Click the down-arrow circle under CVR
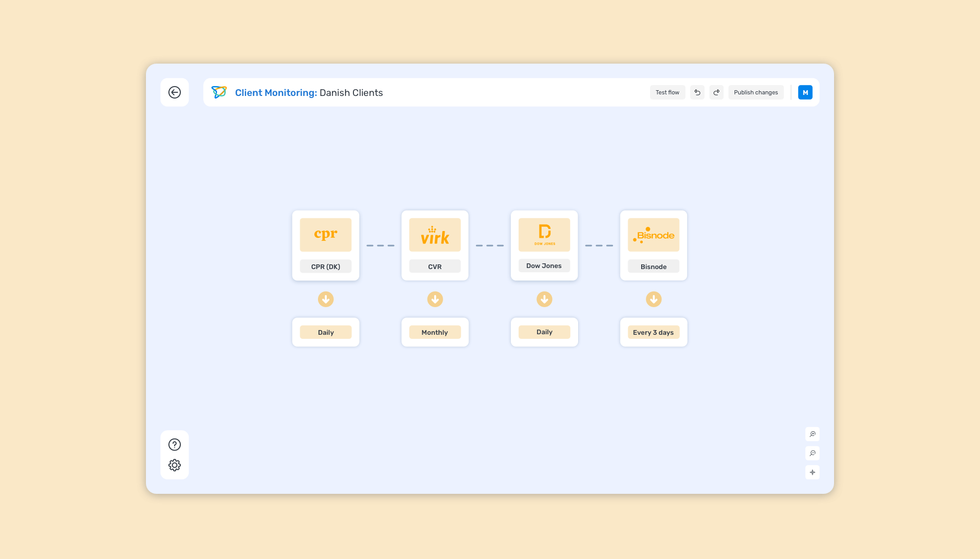980x559 pixels. [435, 299]
